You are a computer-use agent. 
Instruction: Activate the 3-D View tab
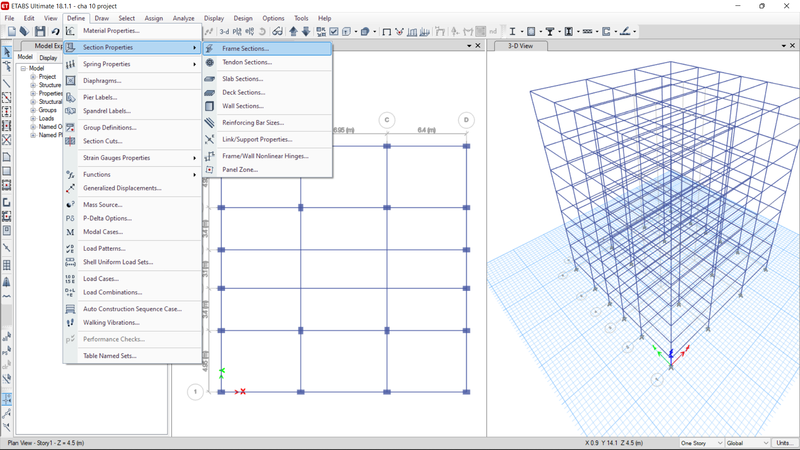(520, 46)
